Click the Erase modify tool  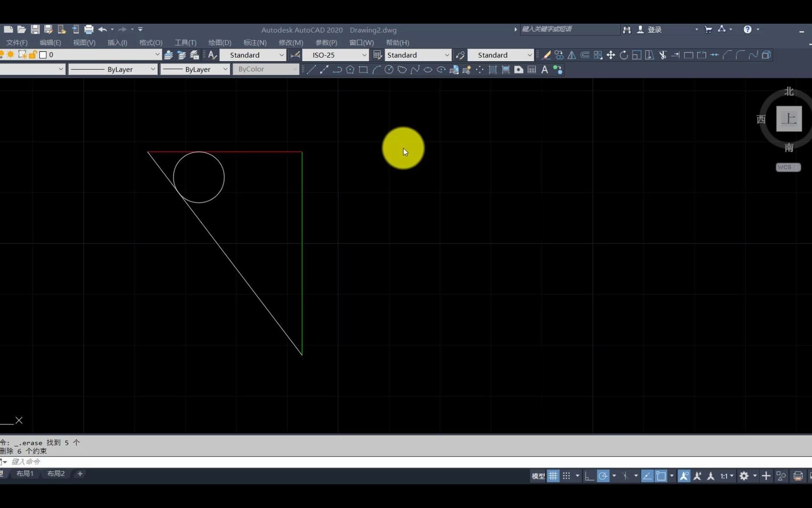click(546, 55)
